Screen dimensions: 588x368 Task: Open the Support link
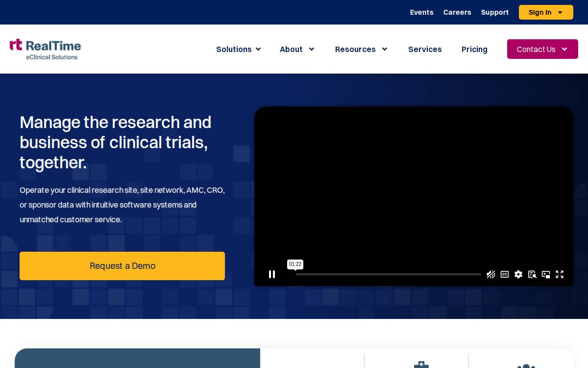point(495,12)
